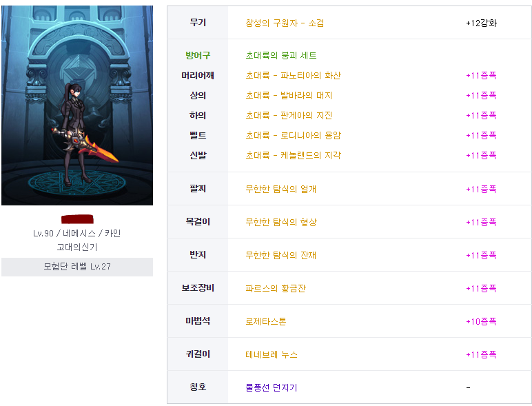Click the 보조장비 row label
The width and height of the screenshot is (532, 406).
coord(198,288)
